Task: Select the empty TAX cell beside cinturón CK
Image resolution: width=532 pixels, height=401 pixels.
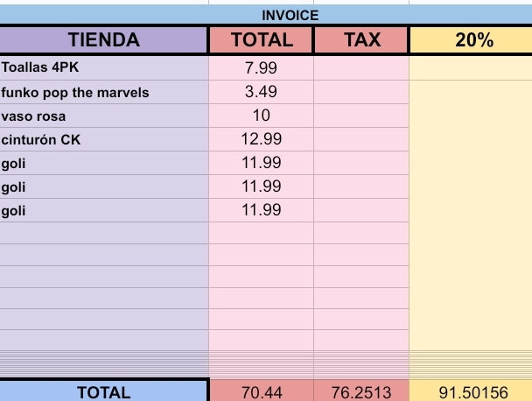Action: pos(360,139)
